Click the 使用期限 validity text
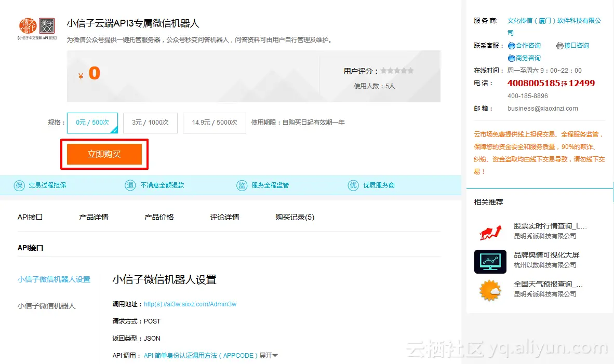The image size is (614, 364). (298, 123)
